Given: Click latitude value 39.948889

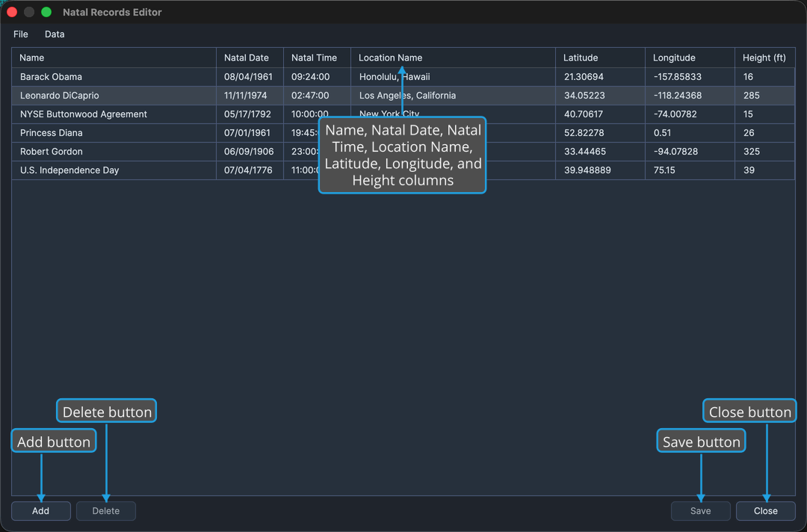Looking at the screenshot, I should 600,170.
